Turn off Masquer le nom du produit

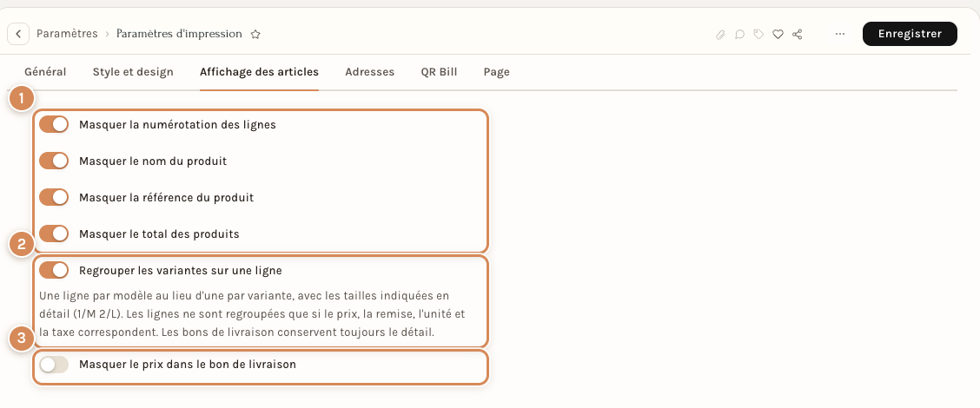point(54,161)
